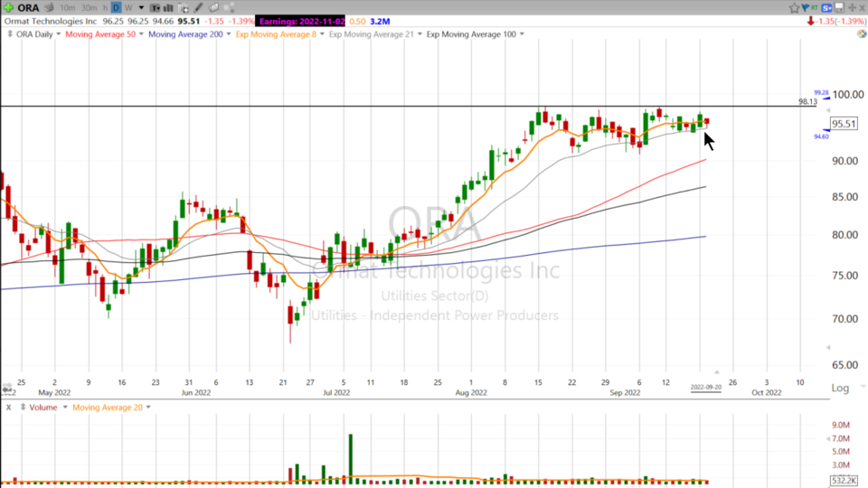Viewport: 868px width, 488px height.
Task: Switch to the 10m timeframe
Action: [x=68, y=8]
